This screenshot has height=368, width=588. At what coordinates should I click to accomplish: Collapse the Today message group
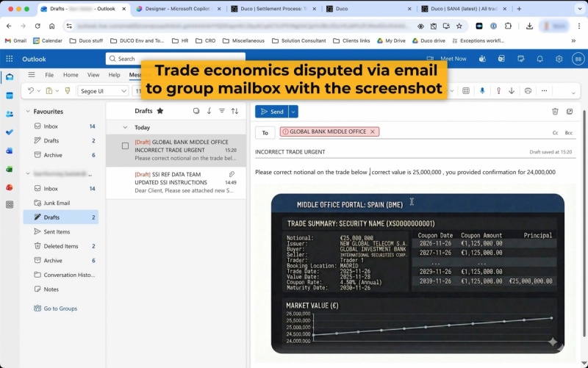125,127
